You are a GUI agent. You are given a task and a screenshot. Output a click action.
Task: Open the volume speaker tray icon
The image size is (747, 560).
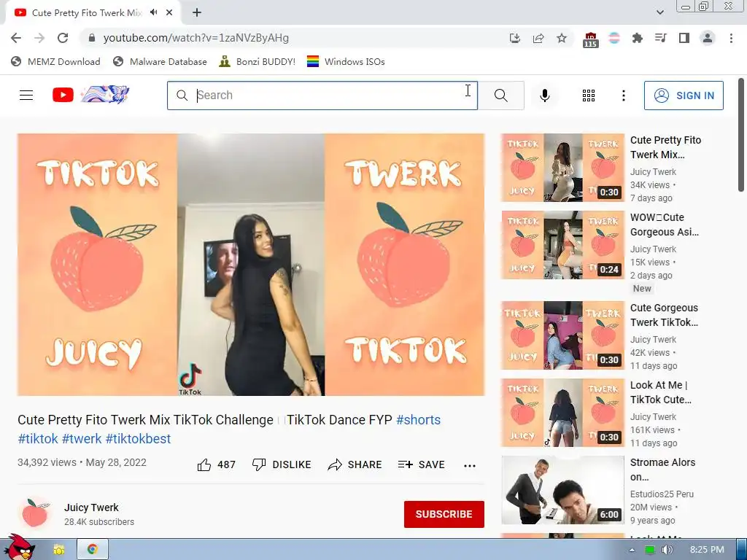(667, 550)
